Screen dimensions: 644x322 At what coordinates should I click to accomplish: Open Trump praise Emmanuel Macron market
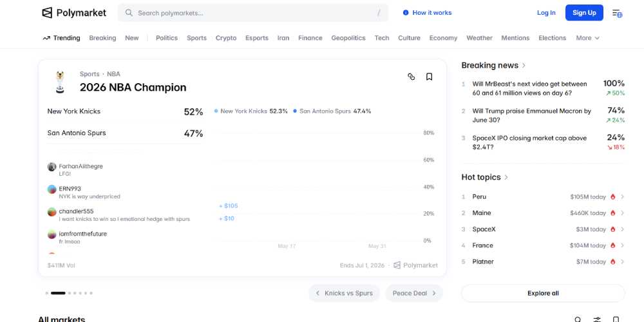pos(543,115)
